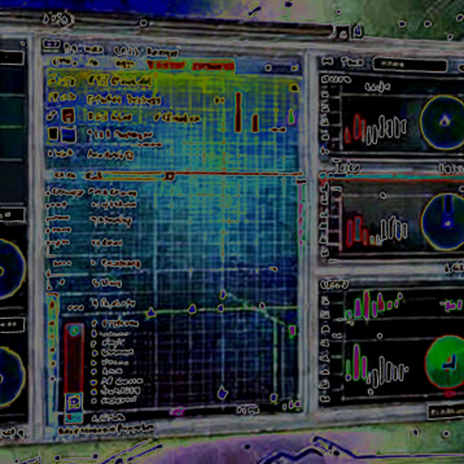This screenshot has height=464, width=464.
Task: Click the yellow-blue square icon below the red bar
Action: tap(74, 401)
